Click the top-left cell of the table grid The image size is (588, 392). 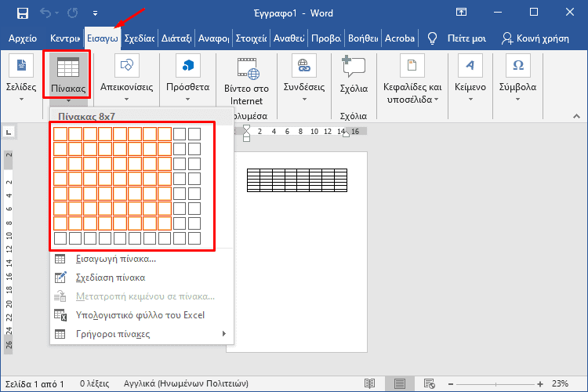60,134
